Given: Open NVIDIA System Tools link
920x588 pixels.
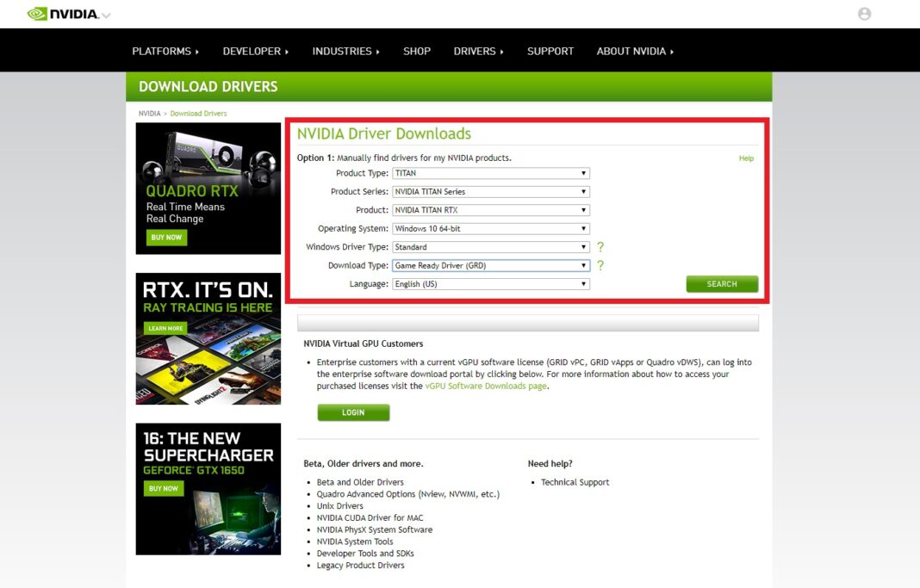Looking at the screenshot, I should coord(355,542).
